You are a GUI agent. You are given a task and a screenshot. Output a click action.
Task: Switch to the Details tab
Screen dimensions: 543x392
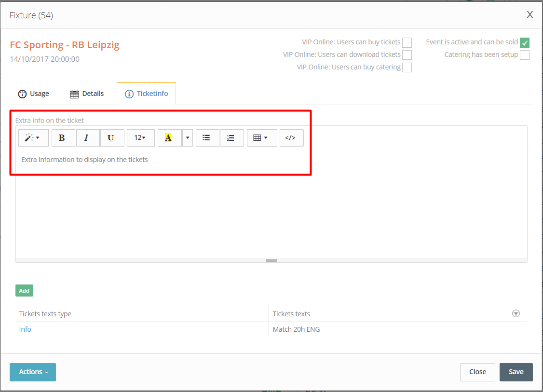(87, 94)
